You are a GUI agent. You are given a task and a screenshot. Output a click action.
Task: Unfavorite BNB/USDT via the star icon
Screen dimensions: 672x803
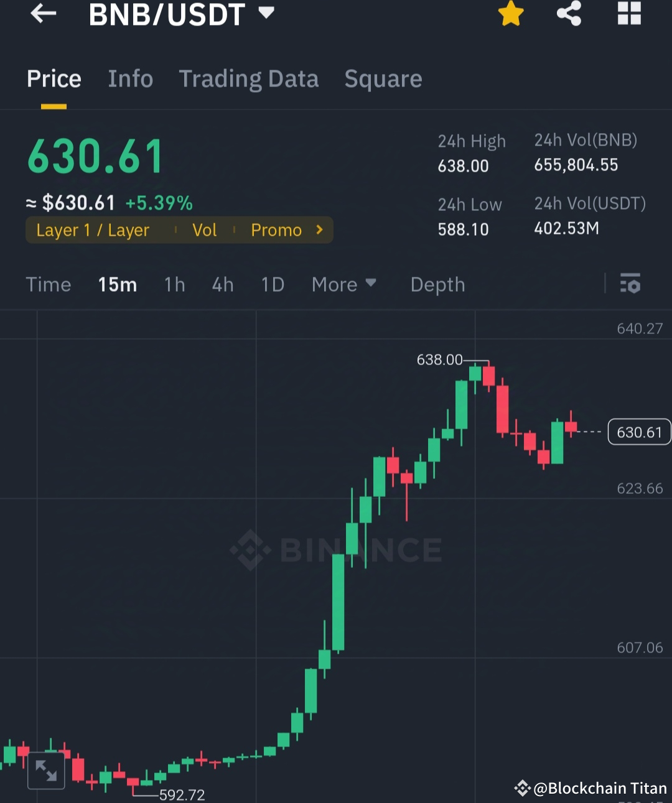coord(510,14)
